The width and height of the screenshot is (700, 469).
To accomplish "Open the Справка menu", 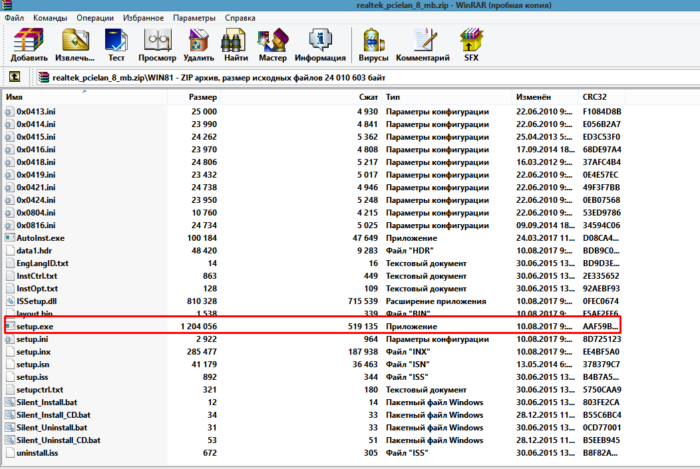I will 240,18.
